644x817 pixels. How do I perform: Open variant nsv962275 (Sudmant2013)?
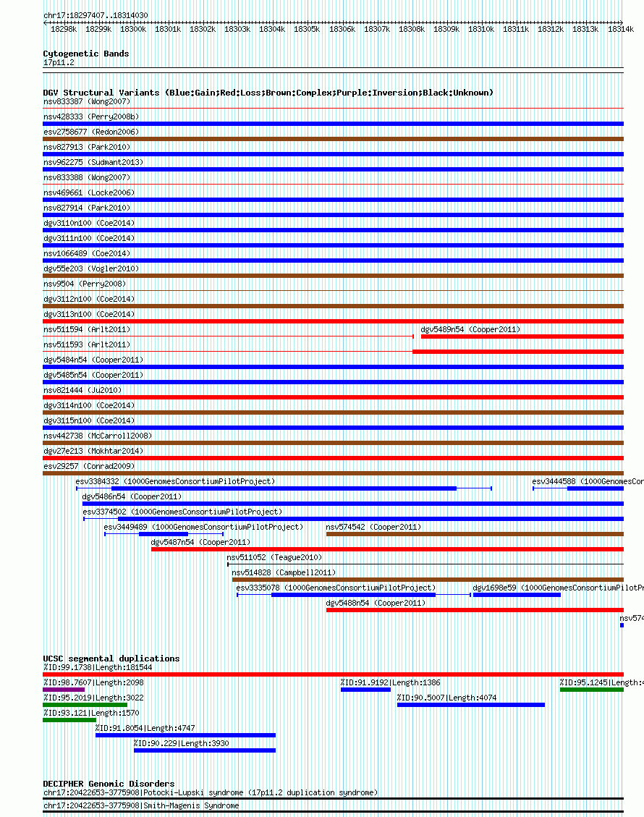click(93, 162)
